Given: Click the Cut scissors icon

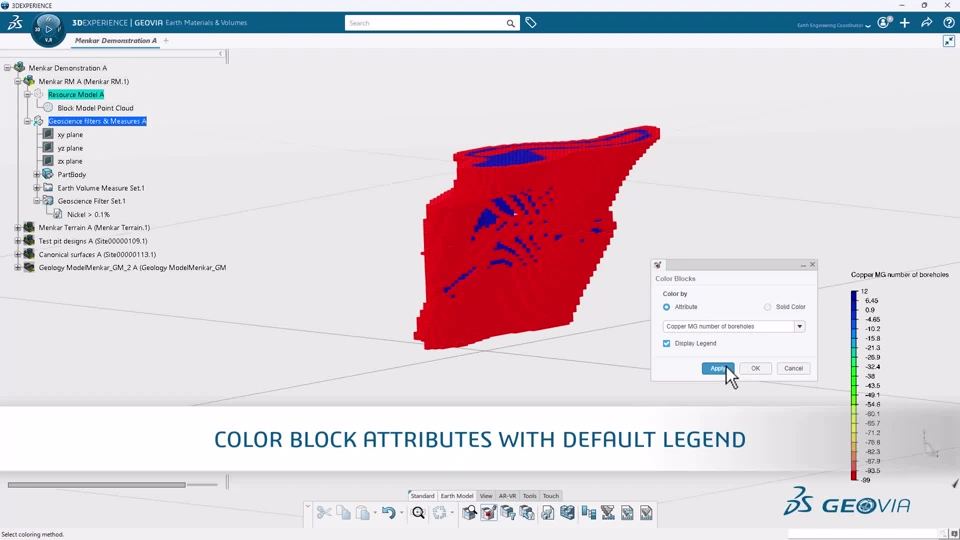Looking at the screenshot, I should 324,512.
